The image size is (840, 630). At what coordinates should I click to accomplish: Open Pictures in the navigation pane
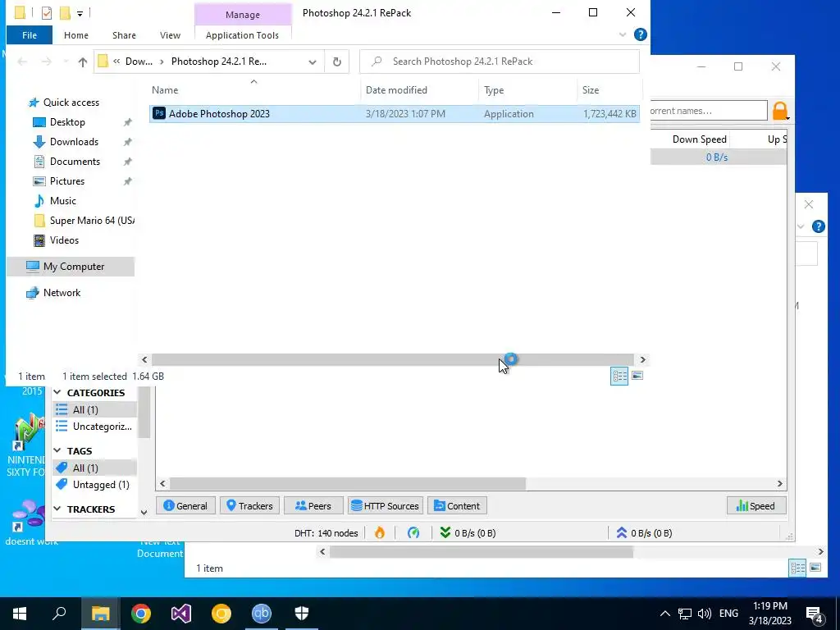[67, 181]
